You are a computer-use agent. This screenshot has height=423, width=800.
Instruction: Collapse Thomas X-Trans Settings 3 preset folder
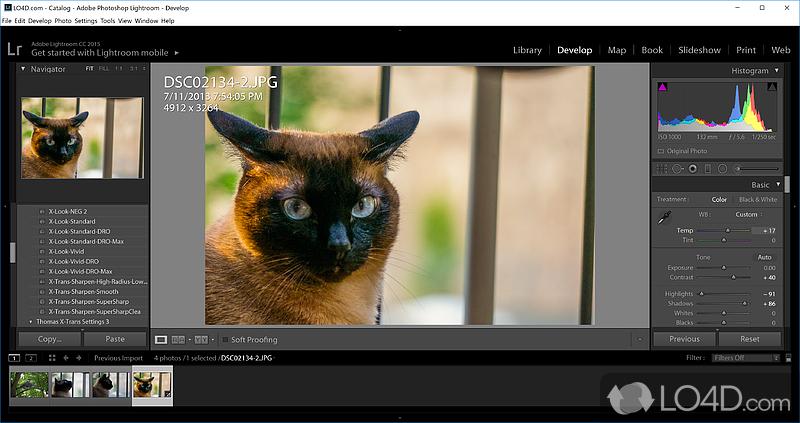(31, 322)
